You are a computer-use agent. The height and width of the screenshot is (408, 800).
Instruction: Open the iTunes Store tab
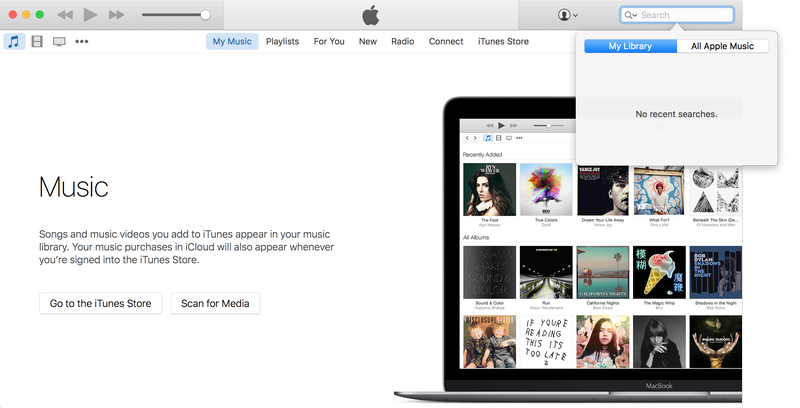pos(503,41)
